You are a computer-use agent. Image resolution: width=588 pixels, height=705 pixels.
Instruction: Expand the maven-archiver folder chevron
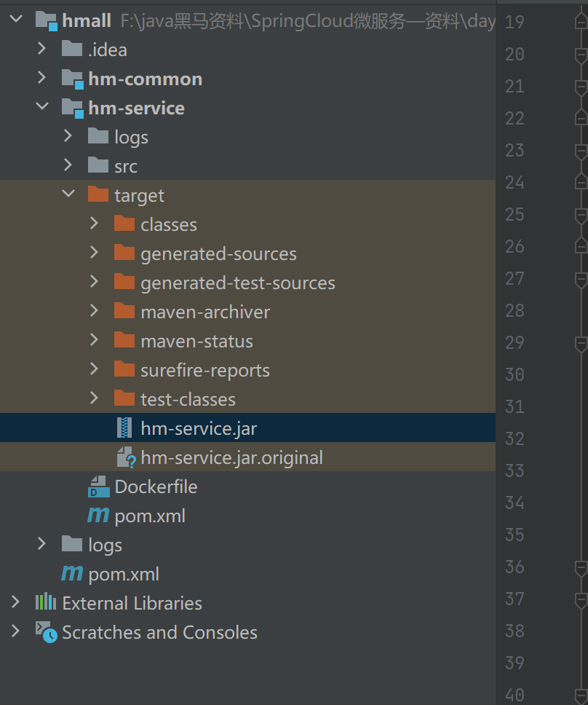coord(94,310)
